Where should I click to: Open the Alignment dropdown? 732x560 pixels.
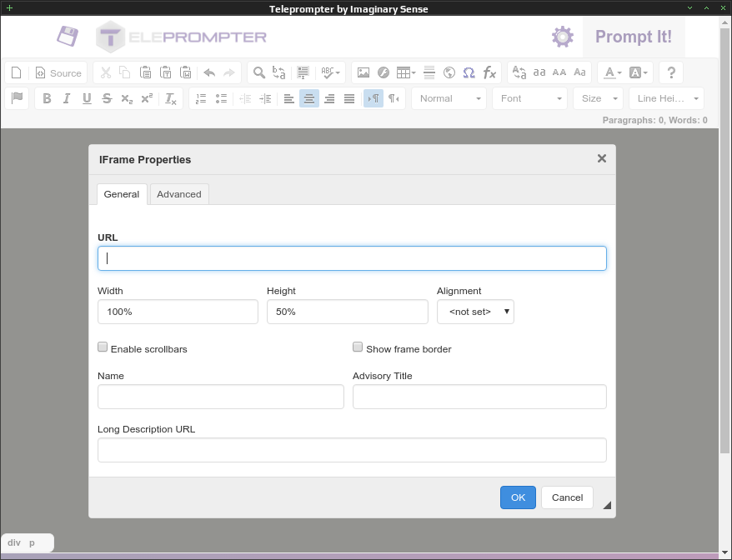(475, 312)
